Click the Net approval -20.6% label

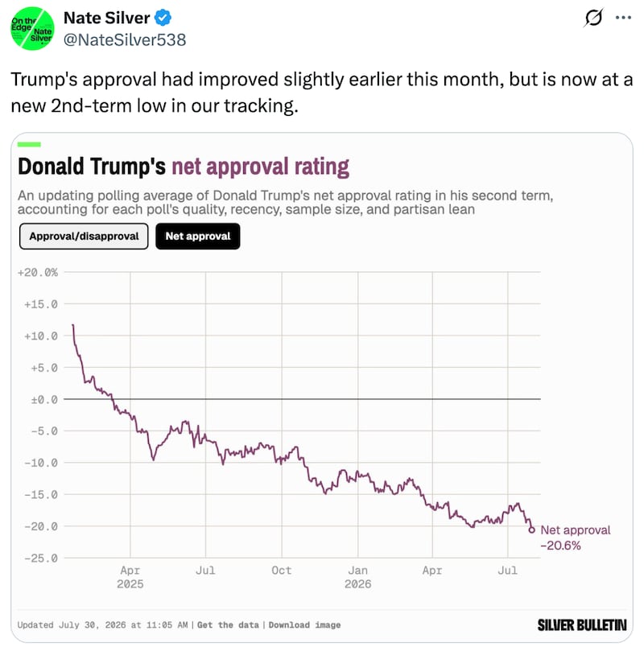(x=575, y=538)
